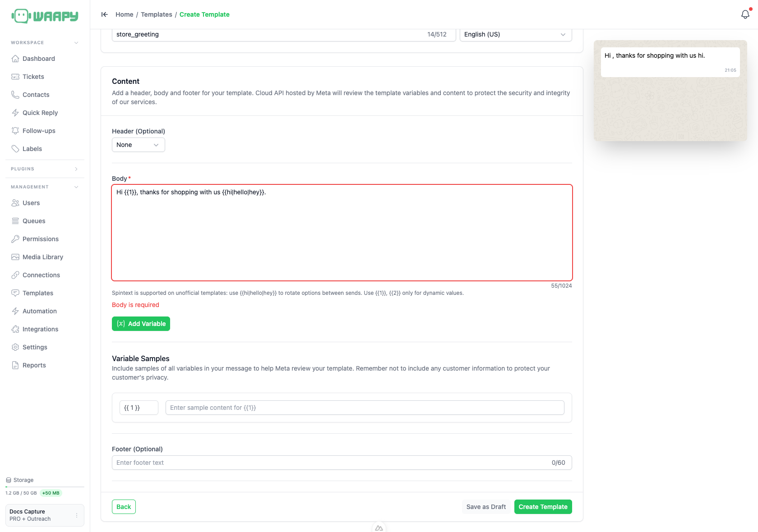Collapse sidebar with the arrow icon

point(105,14)
